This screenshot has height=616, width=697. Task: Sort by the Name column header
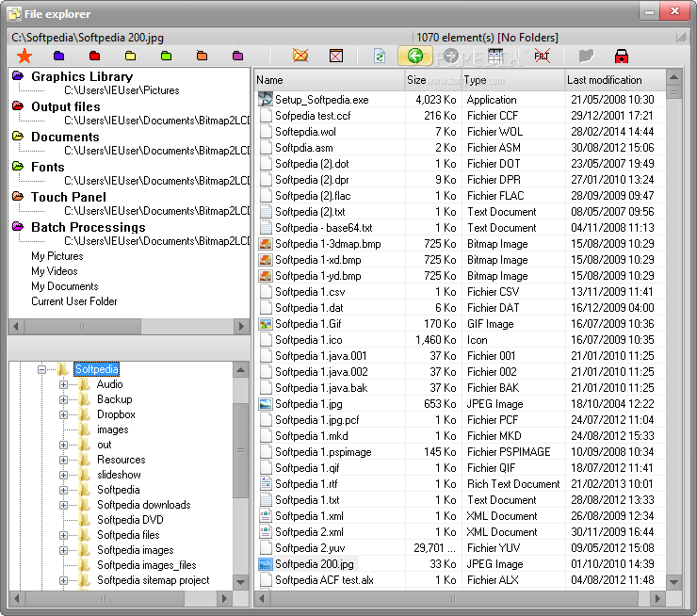329,80
